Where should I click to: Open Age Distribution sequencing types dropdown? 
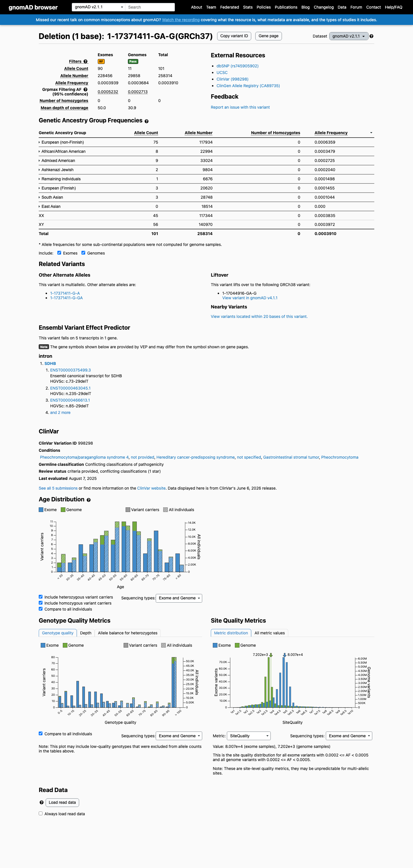pos(179,598)
